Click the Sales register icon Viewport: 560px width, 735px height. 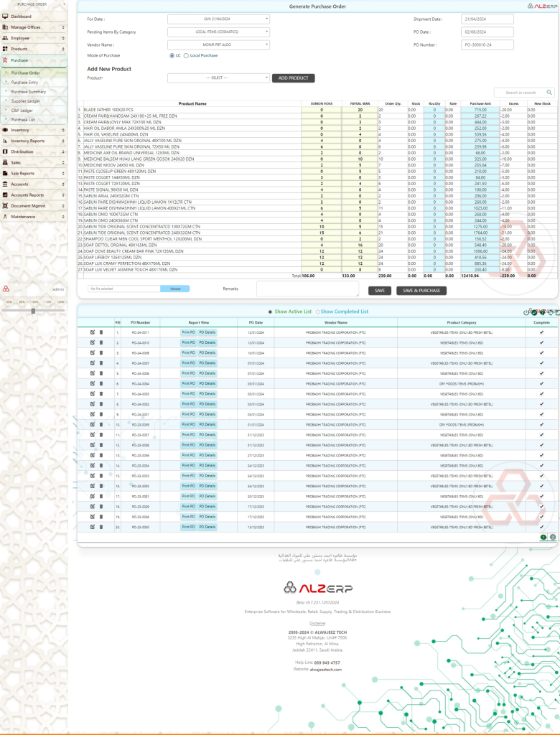click(5, 162)
